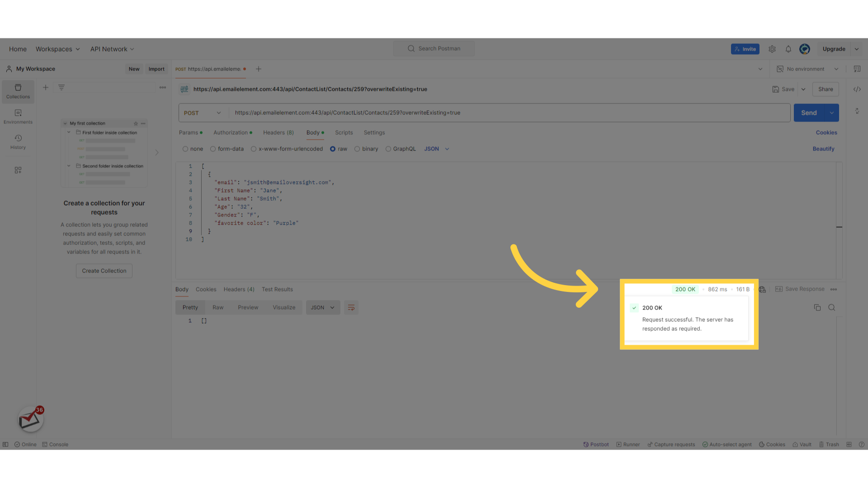Click the Invite button
The image size is (868, 488).
tap(745, 49)
